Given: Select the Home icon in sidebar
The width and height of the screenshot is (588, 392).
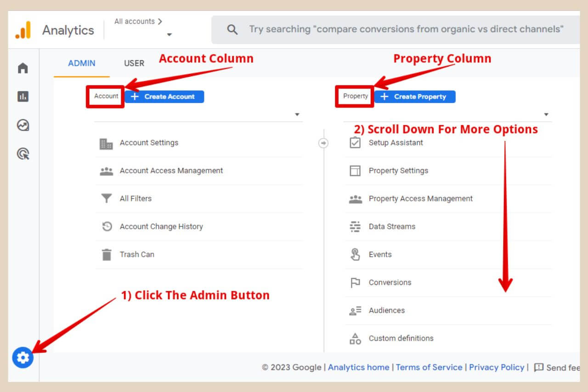Looking at the screenshot, I should click(23, 68).
